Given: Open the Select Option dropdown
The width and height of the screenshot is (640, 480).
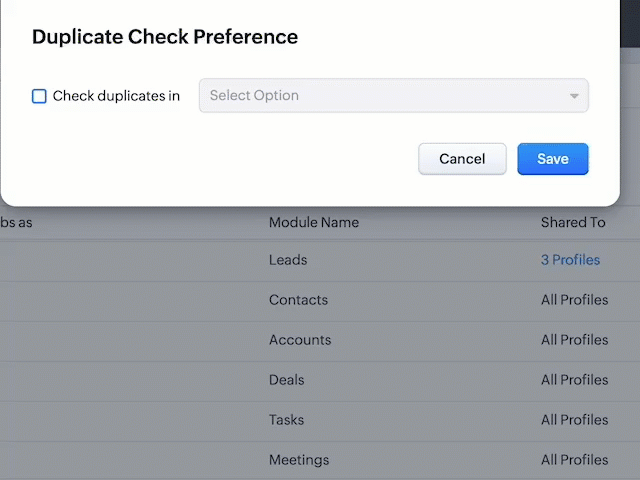Looking at the screenshot, I should pyautogui.click(x=393, y=96).
